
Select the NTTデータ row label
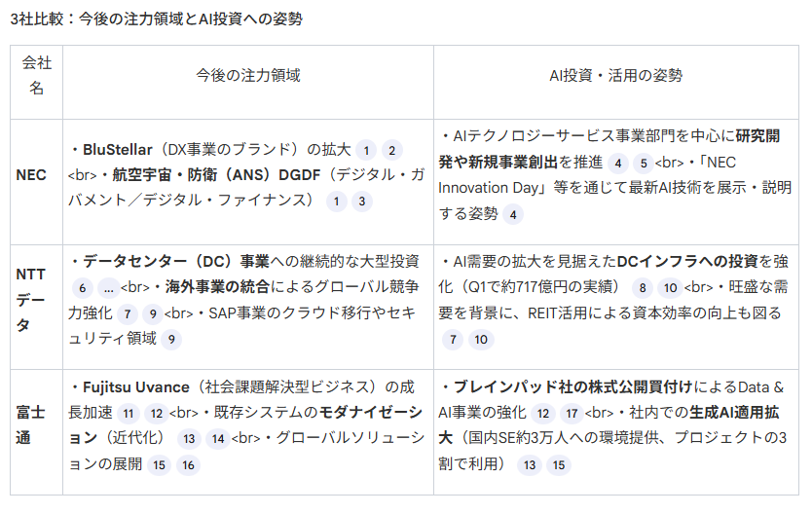coord(30,300)
